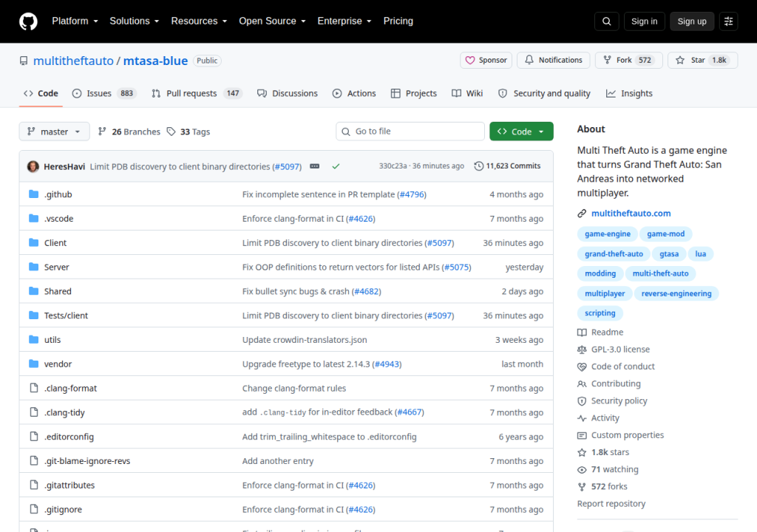Open the .gitattributes file
This screenshot has width=757, height=532.
69,485
